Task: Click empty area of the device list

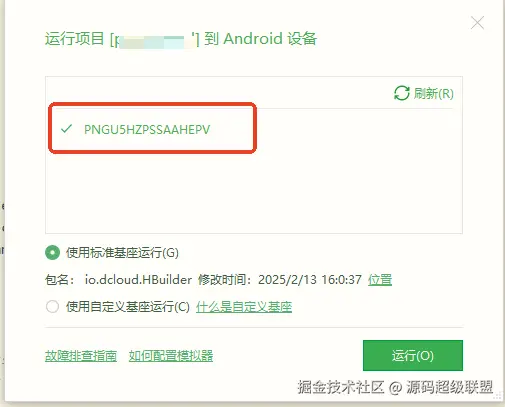Action: (253, 193)
